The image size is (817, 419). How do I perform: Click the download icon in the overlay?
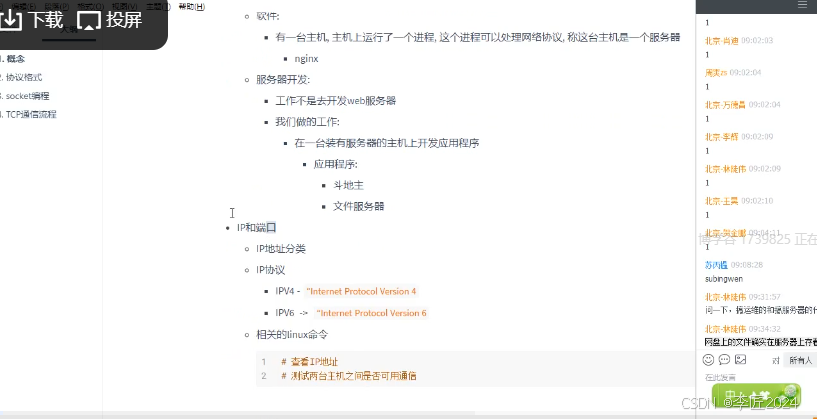[10, 21]
